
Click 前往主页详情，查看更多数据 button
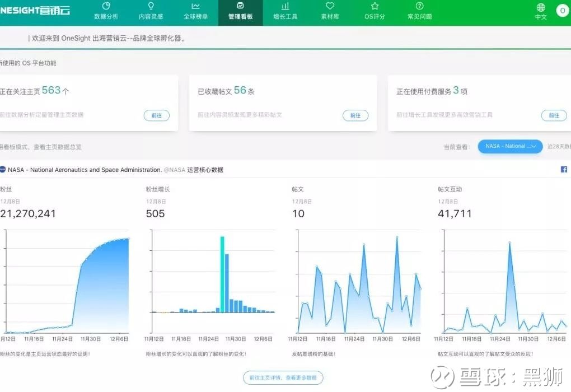283,378
